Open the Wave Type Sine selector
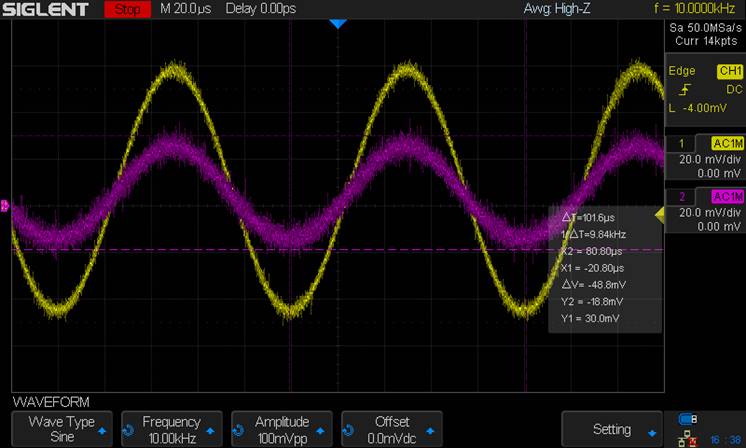 pos(60,429)
